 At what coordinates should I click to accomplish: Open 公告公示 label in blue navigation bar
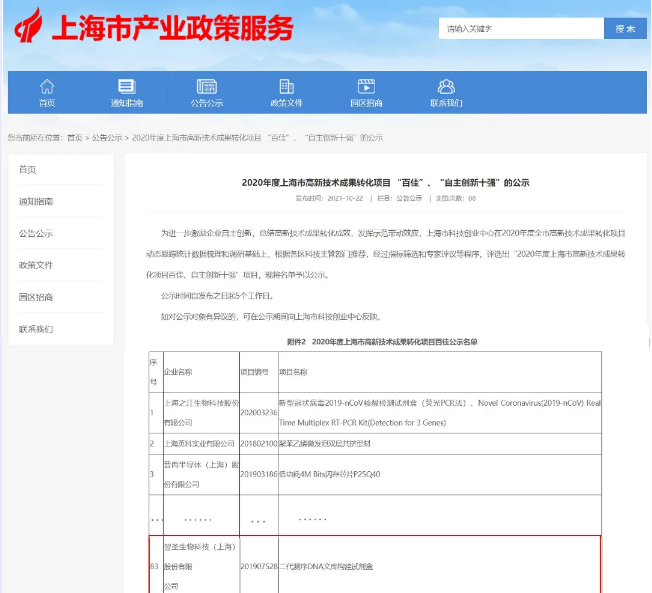(207, 103)
